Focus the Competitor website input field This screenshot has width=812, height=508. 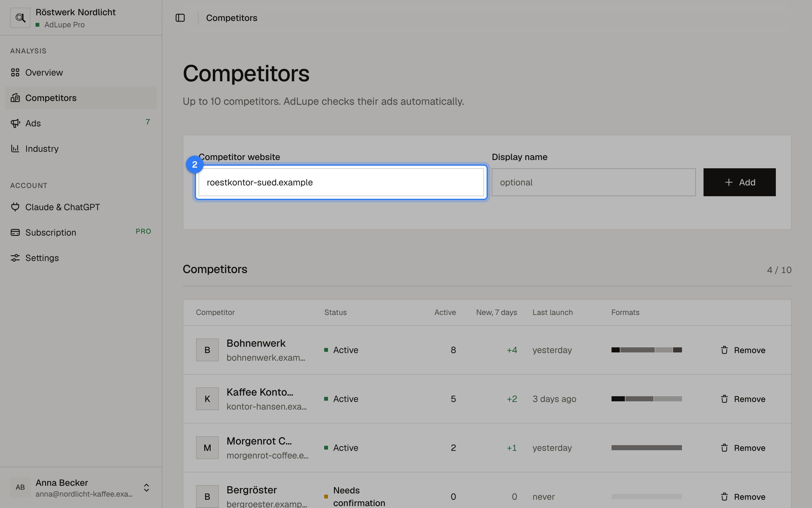click(x=341, y=182)
